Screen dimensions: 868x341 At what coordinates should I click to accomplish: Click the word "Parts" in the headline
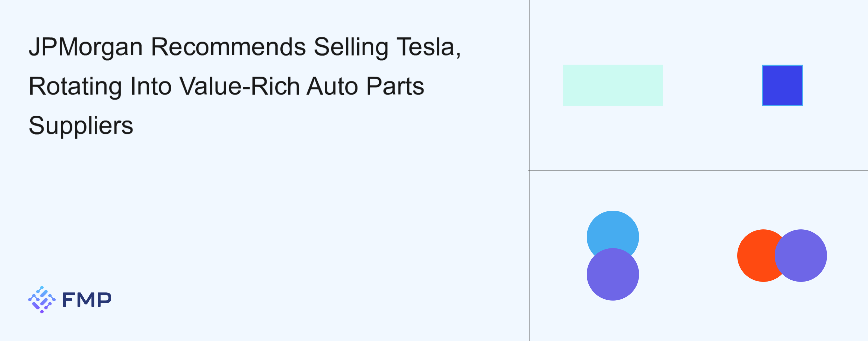(x=395, y=86)
